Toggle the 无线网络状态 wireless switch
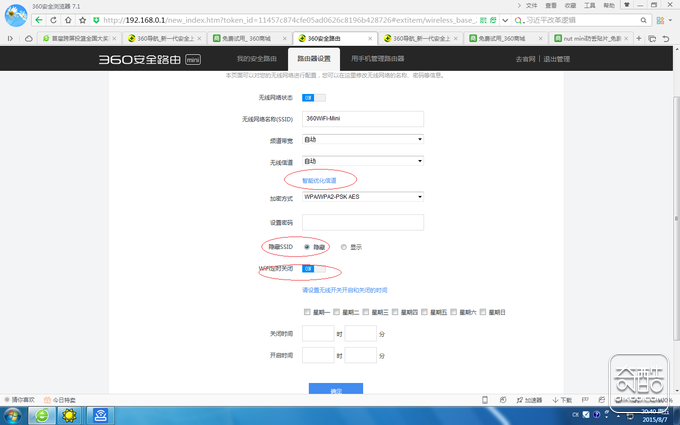The width and height of the screenshot is (680, 425). pos(314,98)
